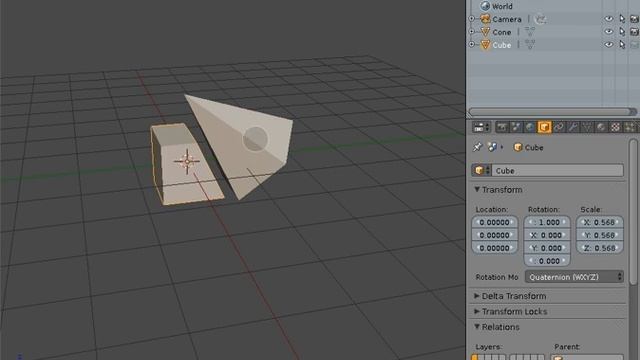Select the cube object in 3D viewport
The width and height of the screenshot is (640, 360).
[x=186, y=163]
